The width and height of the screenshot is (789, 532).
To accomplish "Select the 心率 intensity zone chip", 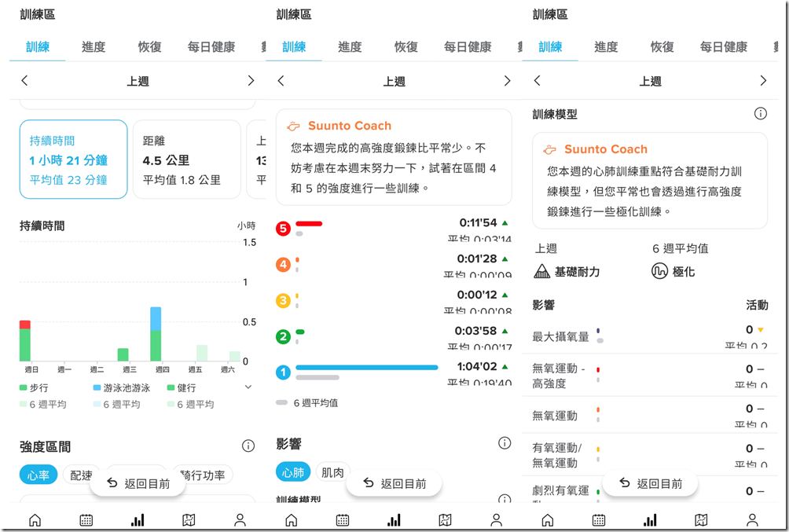I will coord(39,475).
